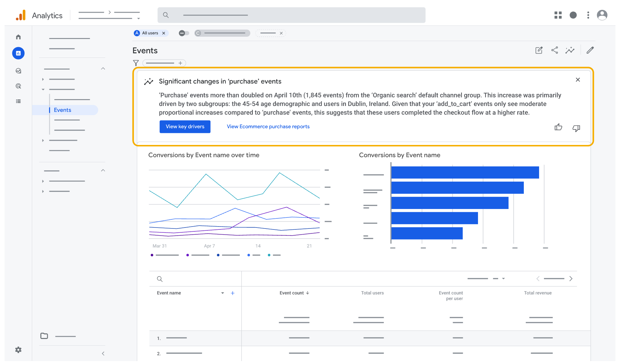Collapse the expanded navigation section chevron
Viewport: 620px width, 364px height.
[103, 68]
